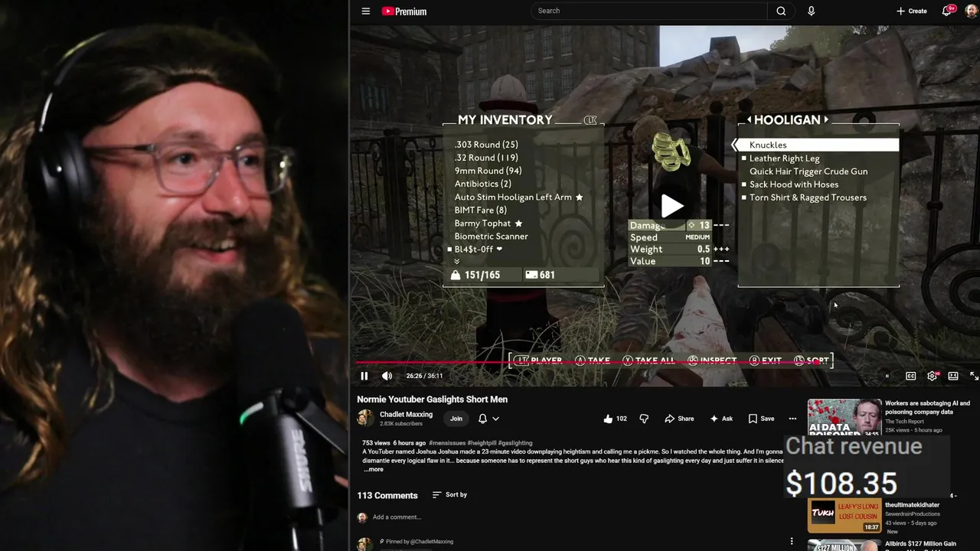Go to YouTube Premium home logo
The height and width of the screenshot is (551, 980).
pyautogui.click(x=404, y=11)
